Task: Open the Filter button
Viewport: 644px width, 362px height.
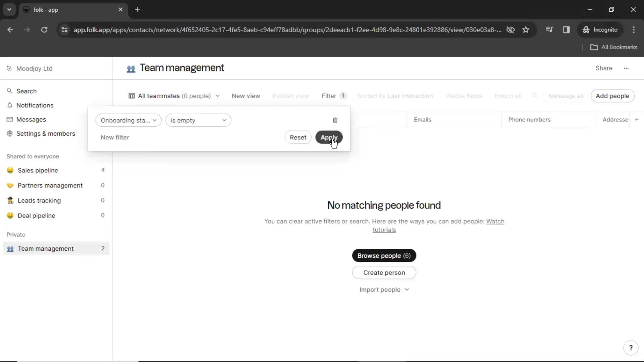Action: [333, 96]
